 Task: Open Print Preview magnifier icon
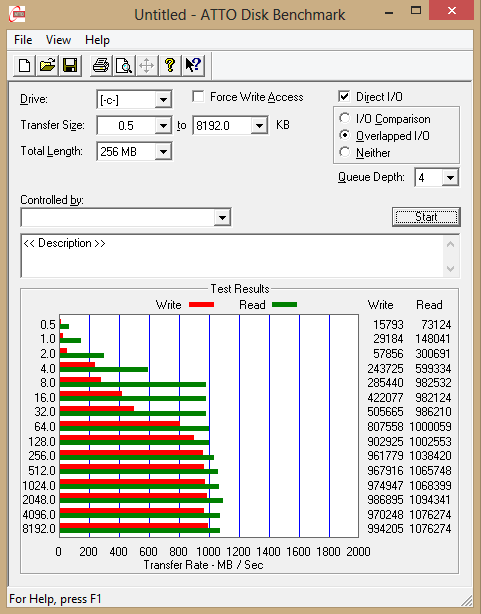point(124,65)
